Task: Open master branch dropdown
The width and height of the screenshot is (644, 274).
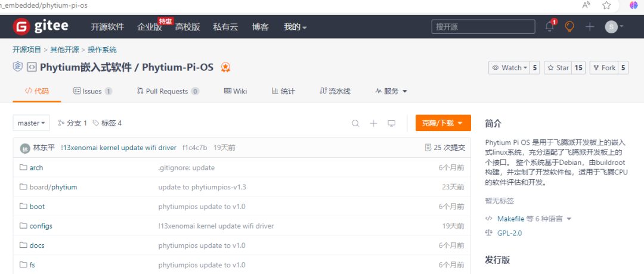Action: pyautogui.click(x=31, y=123)
